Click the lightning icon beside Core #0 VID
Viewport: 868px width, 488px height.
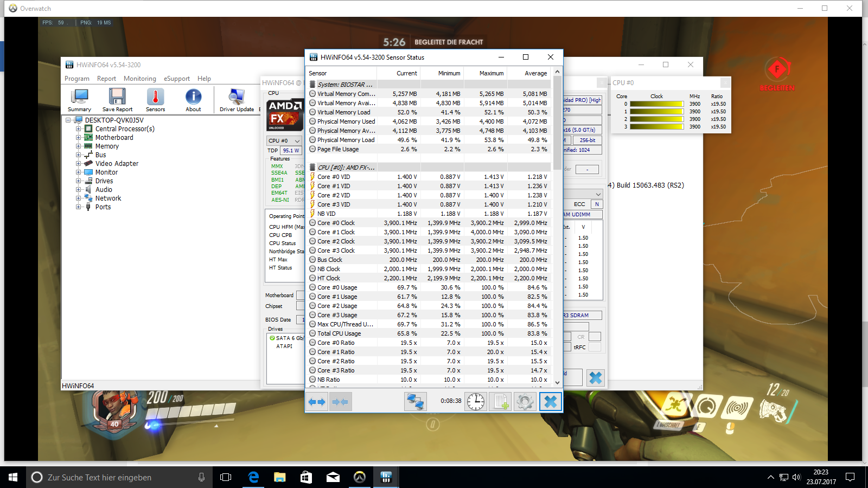(x=312, y=177)
